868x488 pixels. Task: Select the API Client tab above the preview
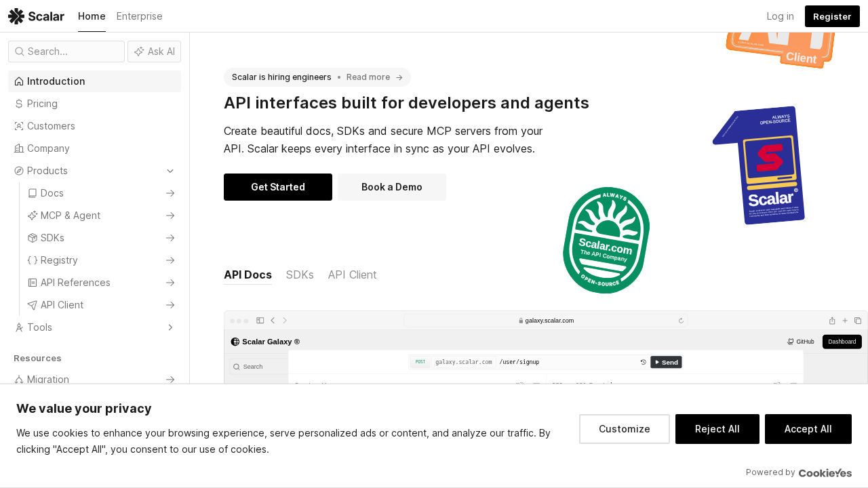tap(352, 274)
